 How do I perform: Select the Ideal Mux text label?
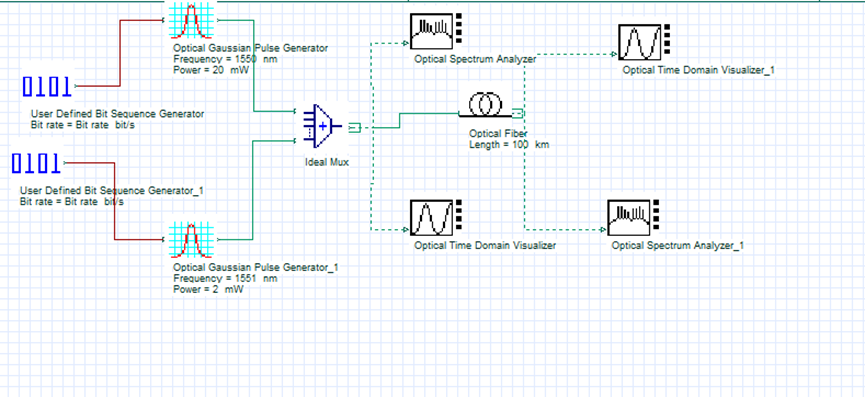click(327, 163)
